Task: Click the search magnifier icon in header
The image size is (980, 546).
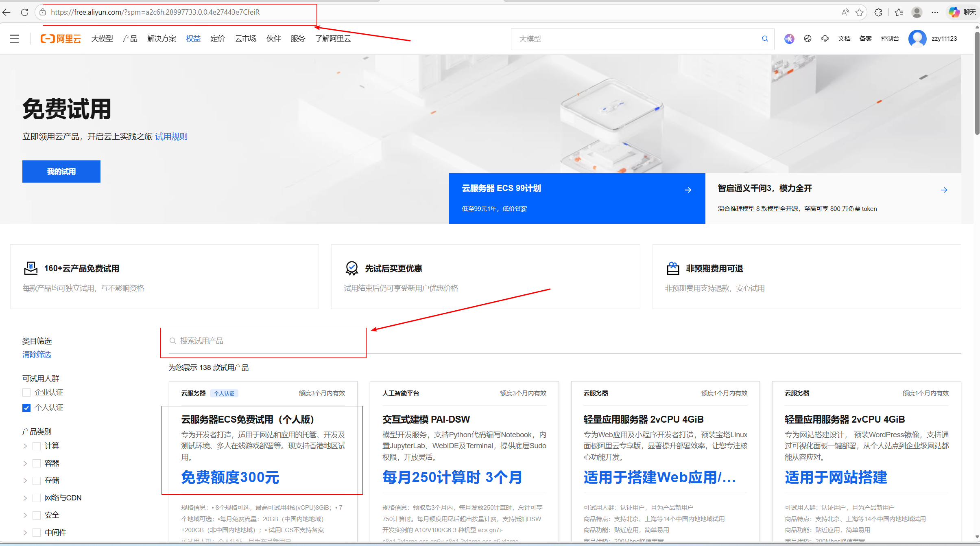Action: [x=765, y=39]
